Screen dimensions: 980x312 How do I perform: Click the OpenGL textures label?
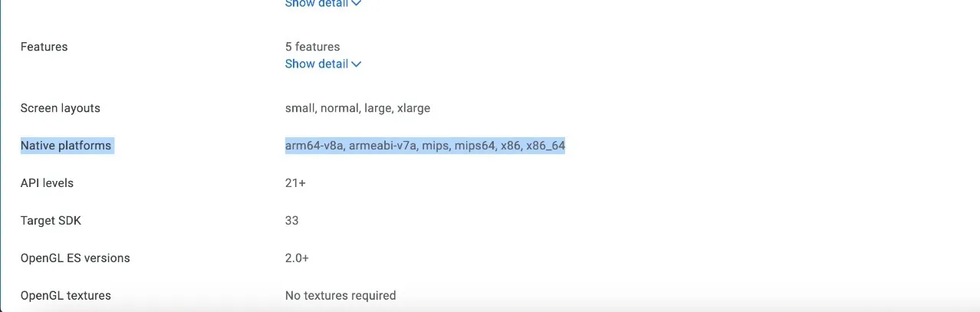pos(66,296)
